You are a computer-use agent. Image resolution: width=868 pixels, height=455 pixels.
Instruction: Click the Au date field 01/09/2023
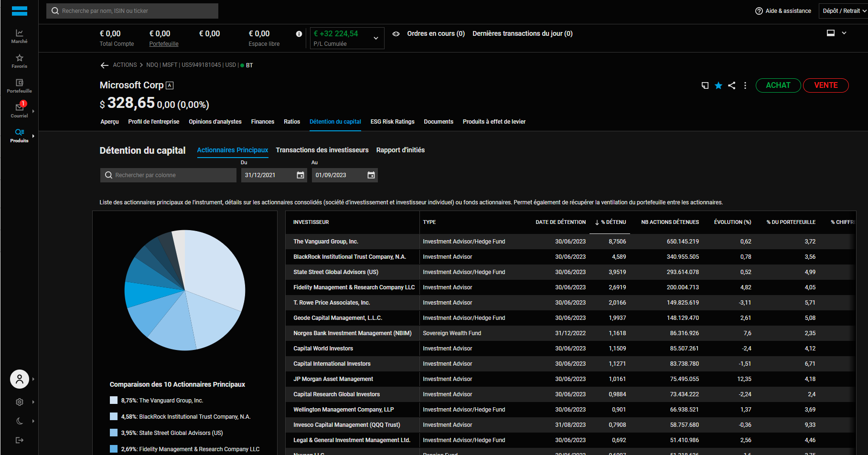(345, 175)
